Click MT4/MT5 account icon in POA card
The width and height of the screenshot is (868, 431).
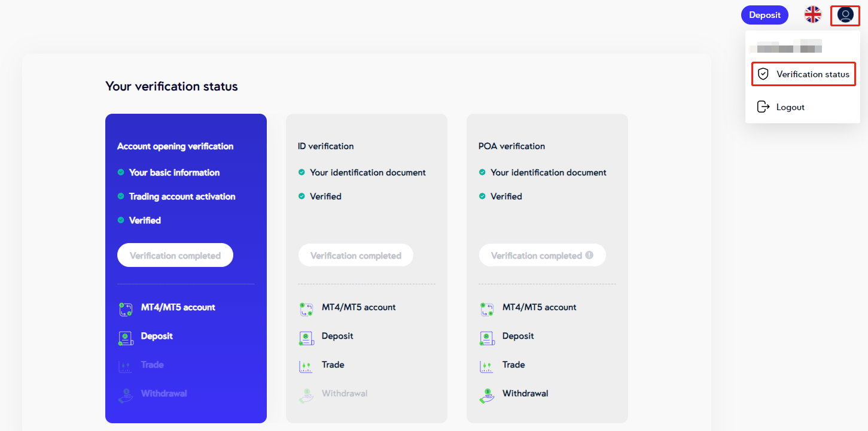487,309
